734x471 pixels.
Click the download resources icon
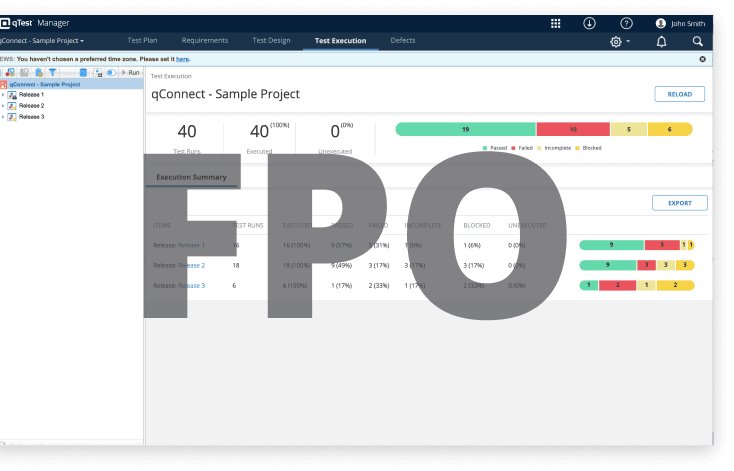(x=589, y=23)
